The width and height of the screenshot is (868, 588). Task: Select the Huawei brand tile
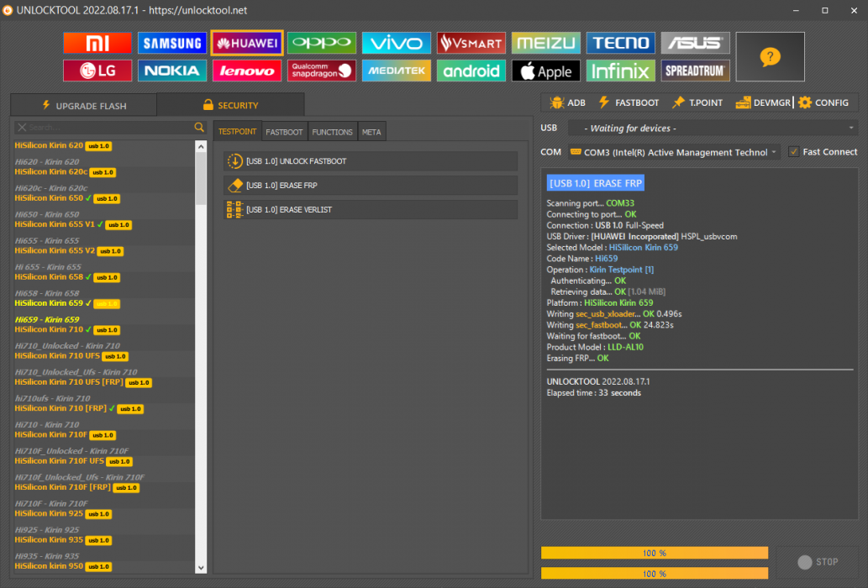247,43
